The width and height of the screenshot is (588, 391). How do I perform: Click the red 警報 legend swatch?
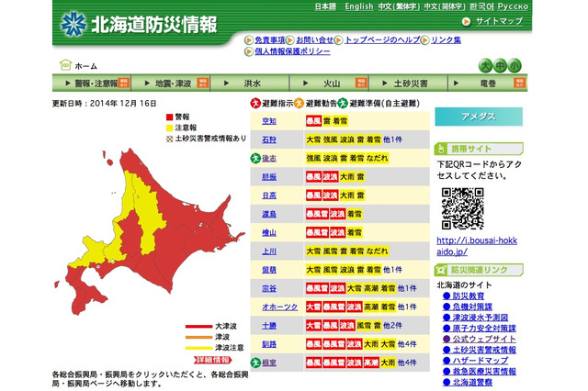click(169, 117)
